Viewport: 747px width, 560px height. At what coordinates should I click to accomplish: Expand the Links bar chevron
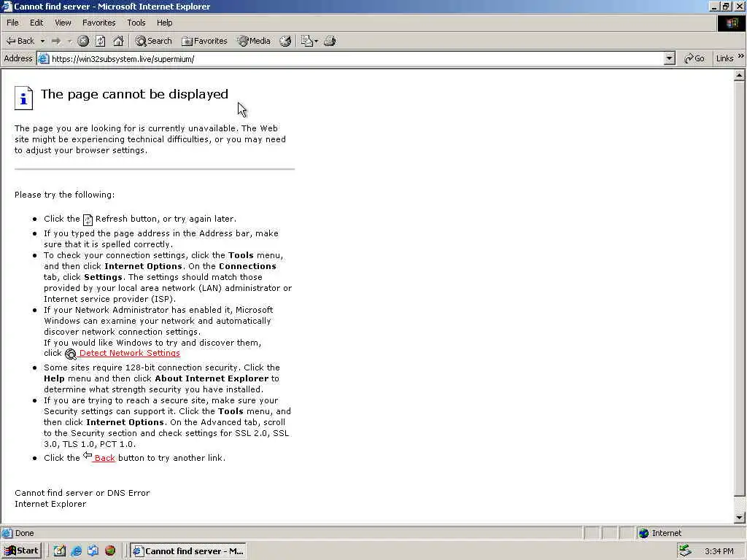(741, 56)
